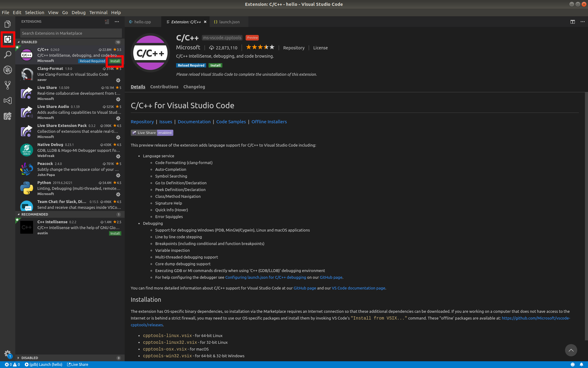Click the Clear Extensions Input icon
Viewport: 588px width, 368px height.
[107, 22]
